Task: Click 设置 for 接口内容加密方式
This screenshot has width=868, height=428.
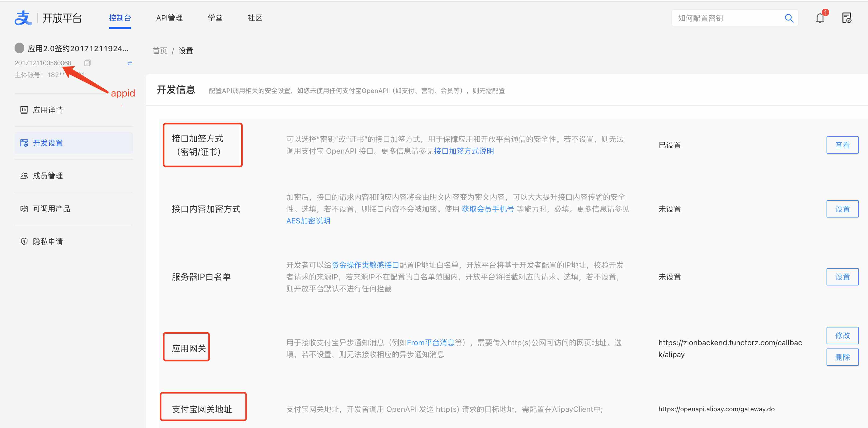Action: (x=842, y=209)
